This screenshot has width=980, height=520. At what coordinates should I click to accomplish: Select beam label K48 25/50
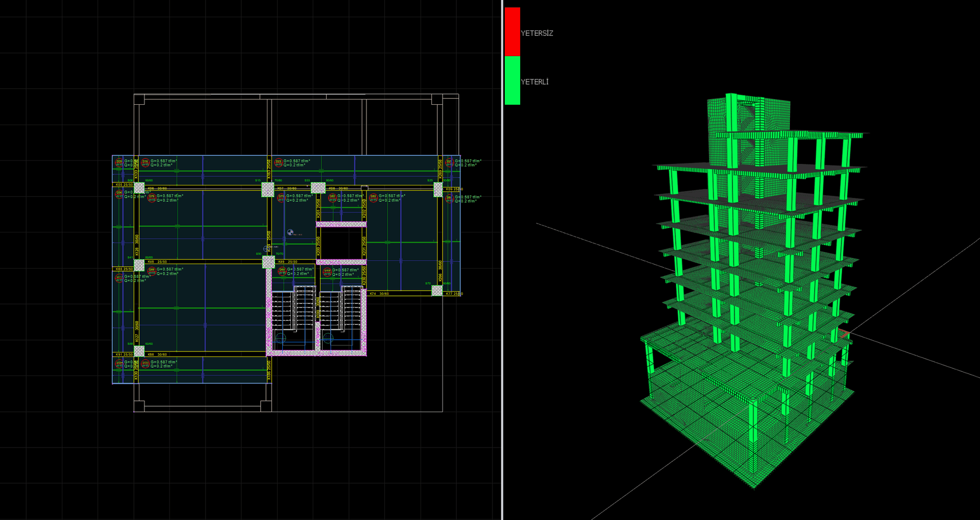point(157,262)
